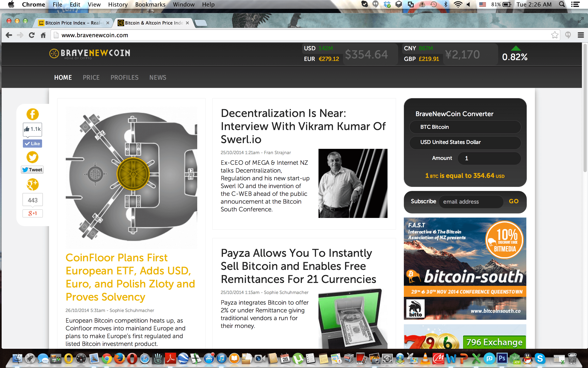Screen dimensions: 588x368
Task: Switch to the Bitcoin Price Index tab
Action: click(73, 23)
